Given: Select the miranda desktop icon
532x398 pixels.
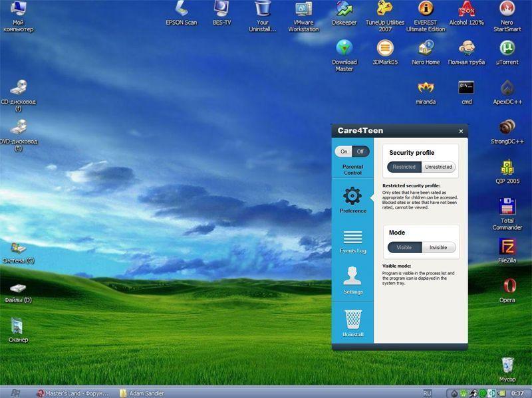Looking at the screenshot, I should pos(426,92).
